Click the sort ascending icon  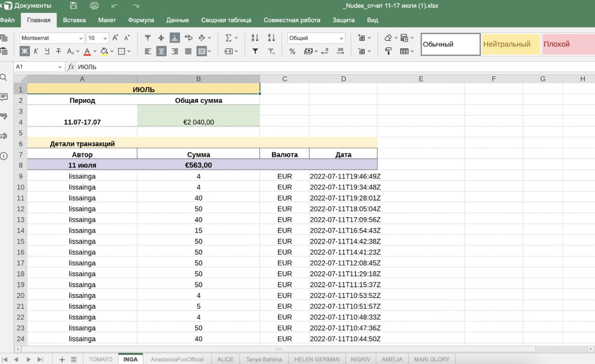pyautogui.click(x=255, y=38)
